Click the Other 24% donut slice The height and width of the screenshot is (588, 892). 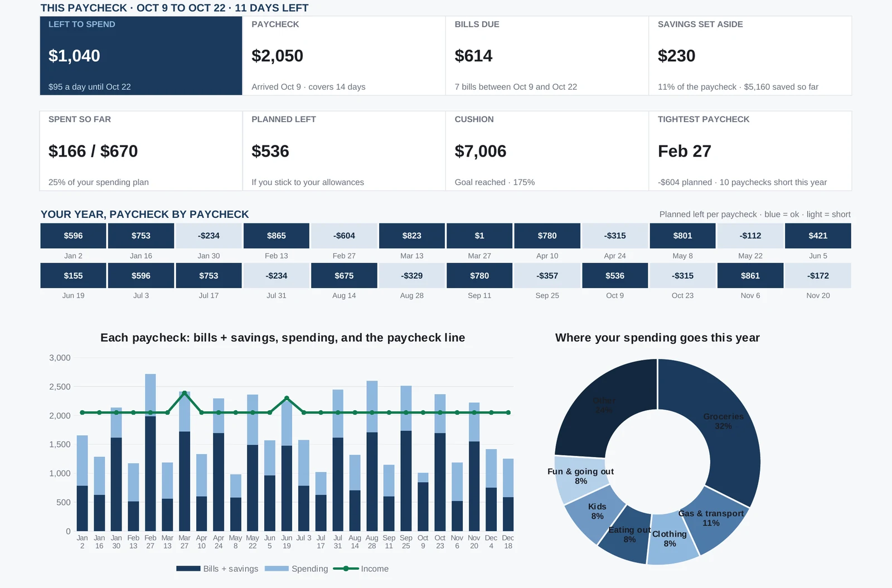click(605, 407)
